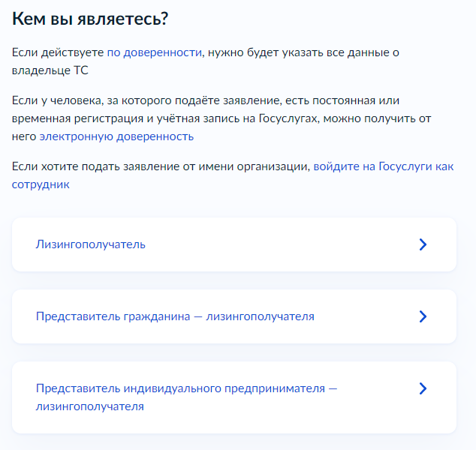
Task: Click the word 'сотрудник' in the link
Action: [x=41, y=184]
